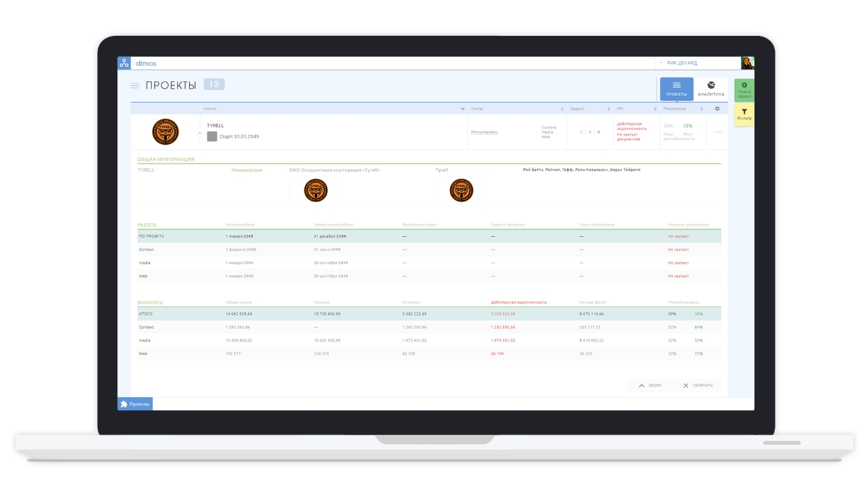Select the Проекты view tab

click(676, 89)
